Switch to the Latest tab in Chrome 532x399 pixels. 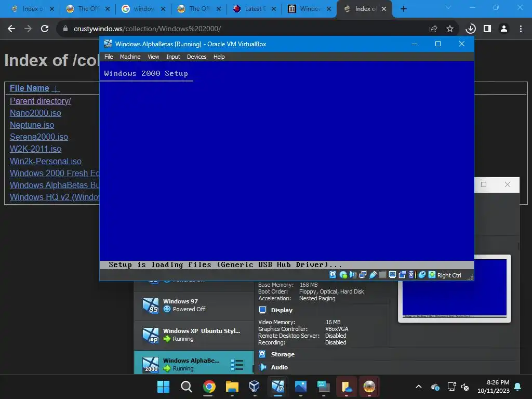point(254,9)
